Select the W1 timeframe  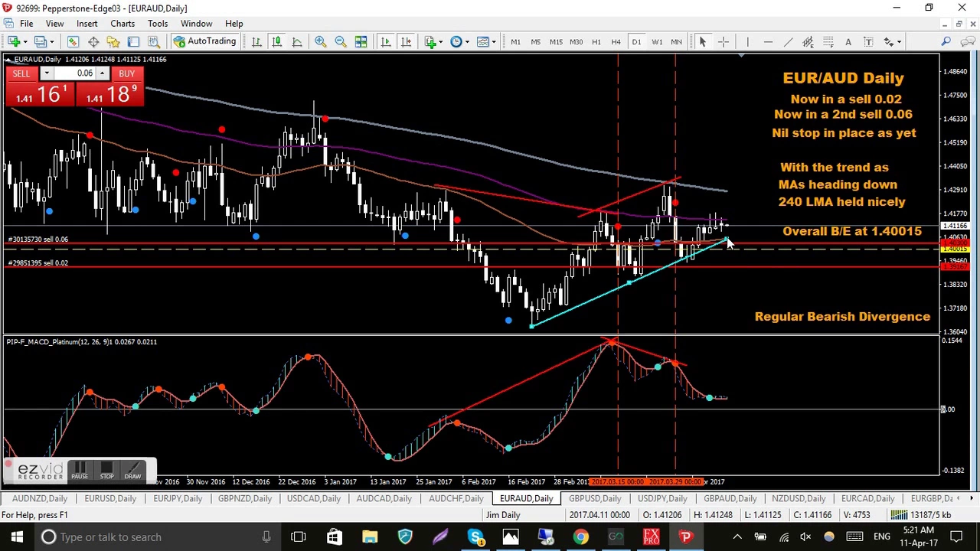657,41
